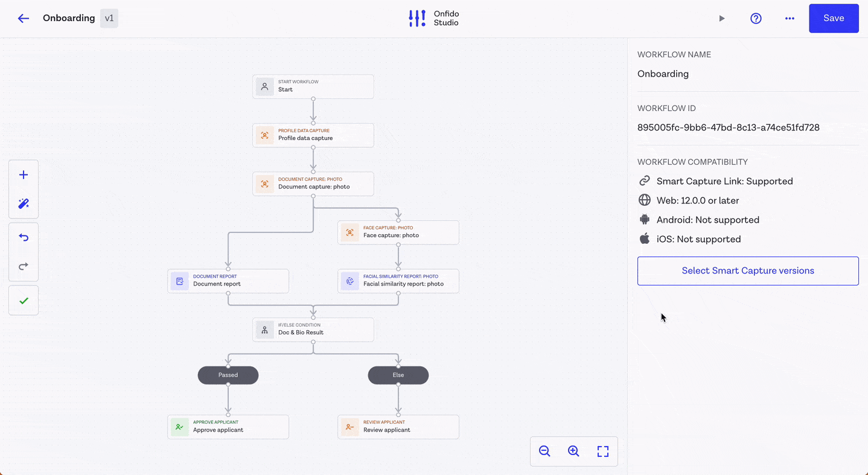
Task: Select the Doc & Bio Result condition node
Action: (313, 330)
